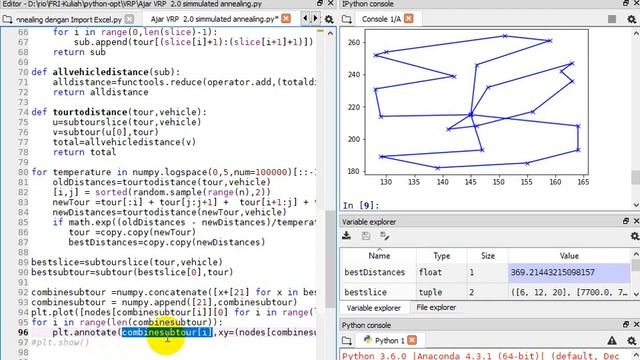Save data icon in Variable explorer
640x360 pixels.
click(x=366, y=236)
